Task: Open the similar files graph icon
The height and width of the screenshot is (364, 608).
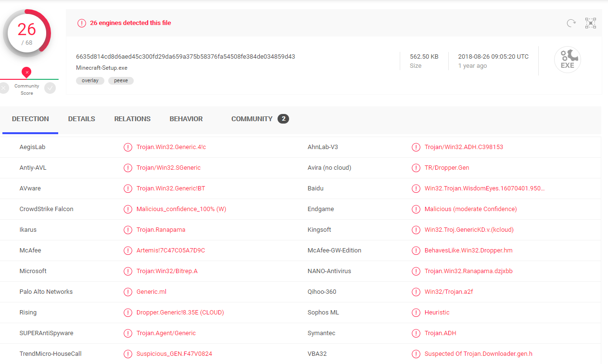Action: [x=590, y=23]
